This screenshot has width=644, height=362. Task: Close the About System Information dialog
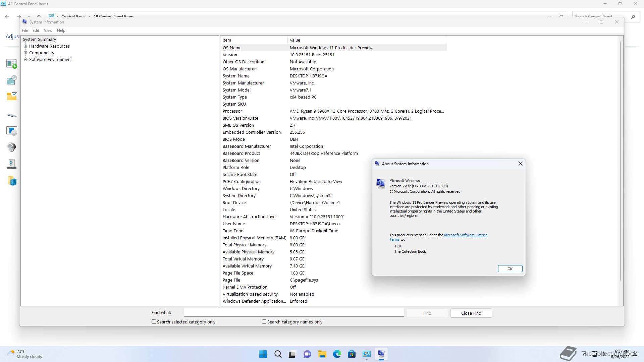pyautogui.click(x=520, y=164)
